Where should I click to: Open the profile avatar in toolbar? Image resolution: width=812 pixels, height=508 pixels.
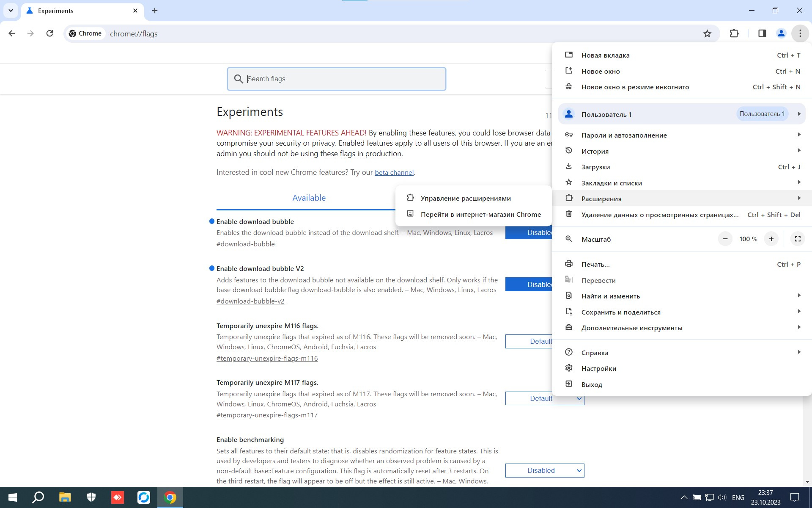781,33
